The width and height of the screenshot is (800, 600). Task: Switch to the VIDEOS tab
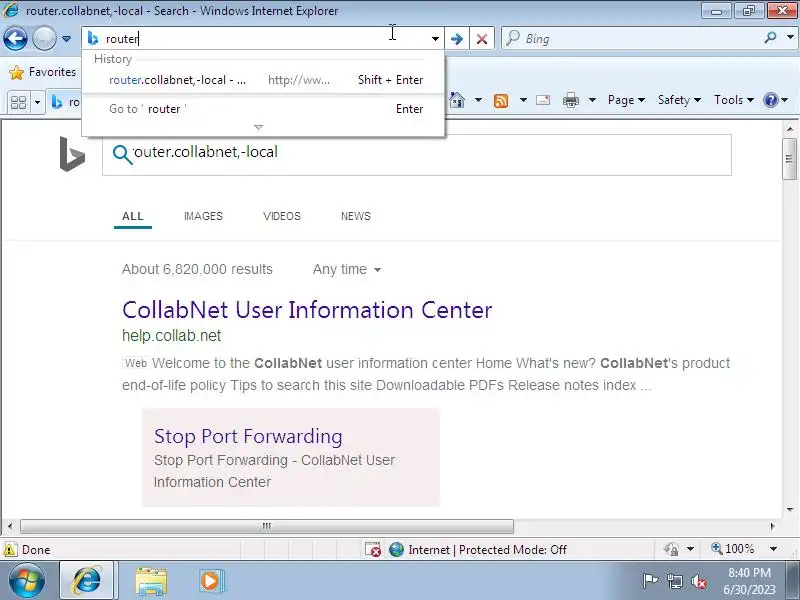pyautogui.click(x=282, y=216)
